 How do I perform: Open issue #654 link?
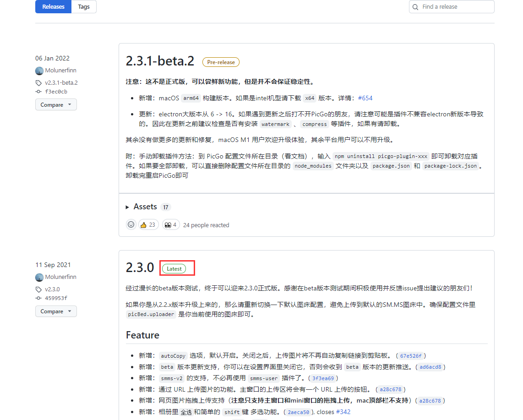click(365, 98)
